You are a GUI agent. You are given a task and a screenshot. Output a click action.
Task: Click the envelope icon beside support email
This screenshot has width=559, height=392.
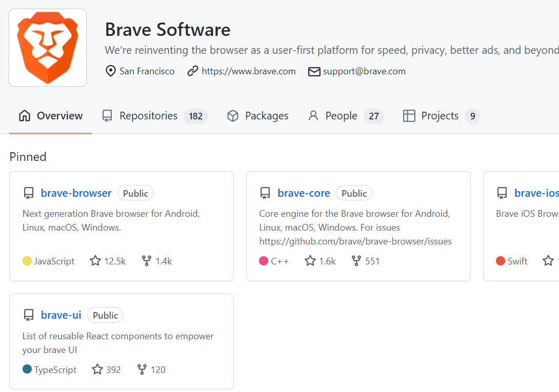pyautogui.click(x=314, y=72)
